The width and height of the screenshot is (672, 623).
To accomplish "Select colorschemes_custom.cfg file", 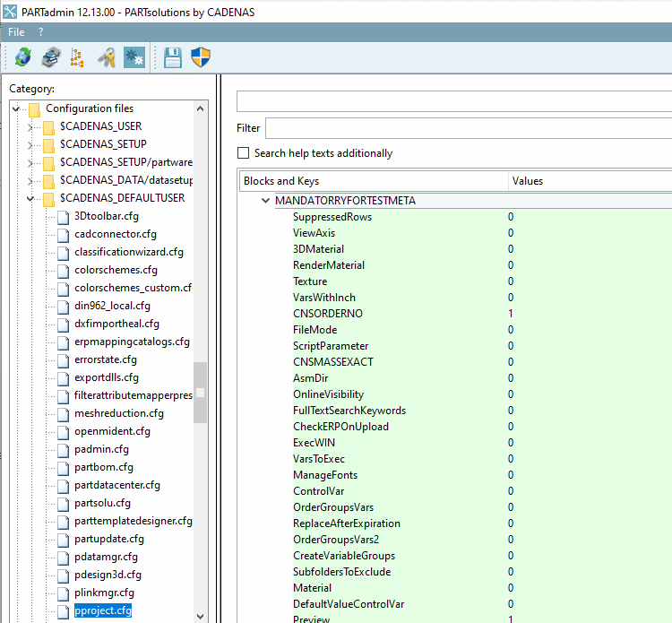I will [133, 288].
